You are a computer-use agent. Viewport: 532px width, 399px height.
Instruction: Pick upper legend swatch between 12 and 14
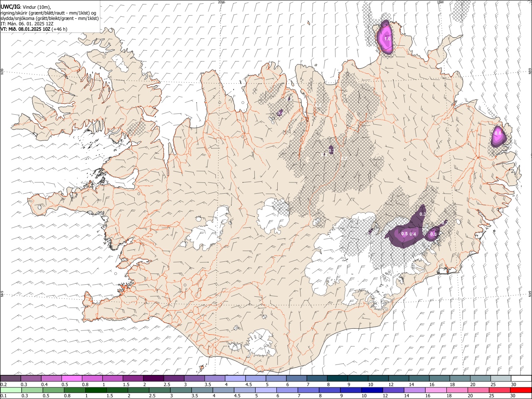tap(399, 378)
